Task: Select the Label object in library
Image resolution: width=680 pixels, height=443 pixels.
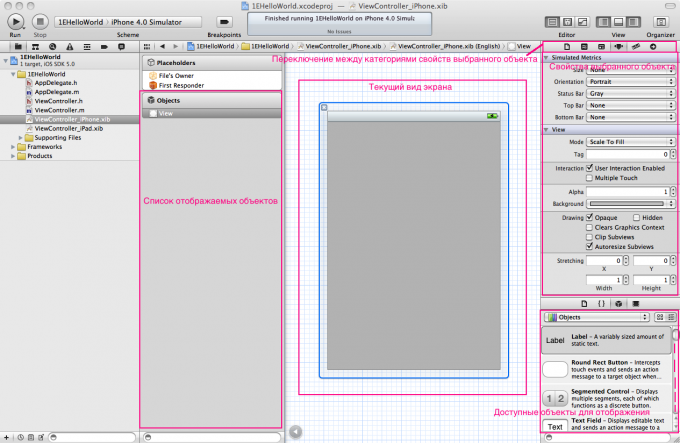Action: tap(607, 340)
